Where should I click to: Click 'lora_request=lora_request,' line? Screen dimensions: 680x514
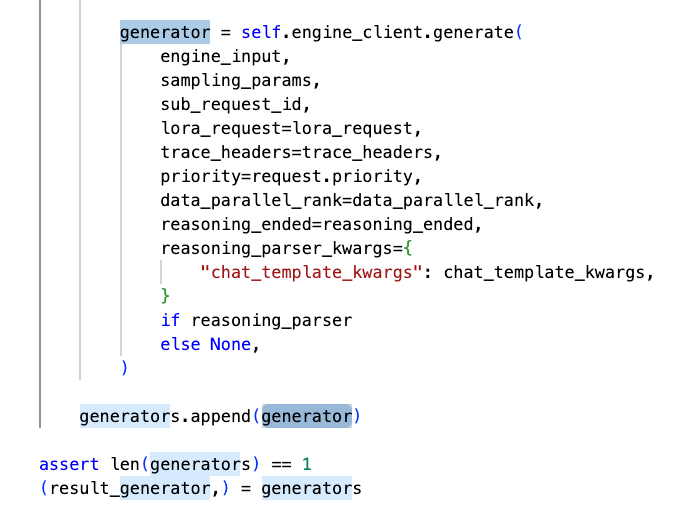[x=291, y=128]
